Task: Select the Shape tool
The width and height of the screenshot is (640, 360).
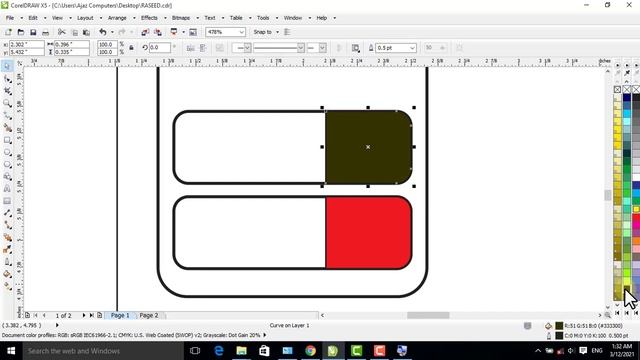Action: 7,79
